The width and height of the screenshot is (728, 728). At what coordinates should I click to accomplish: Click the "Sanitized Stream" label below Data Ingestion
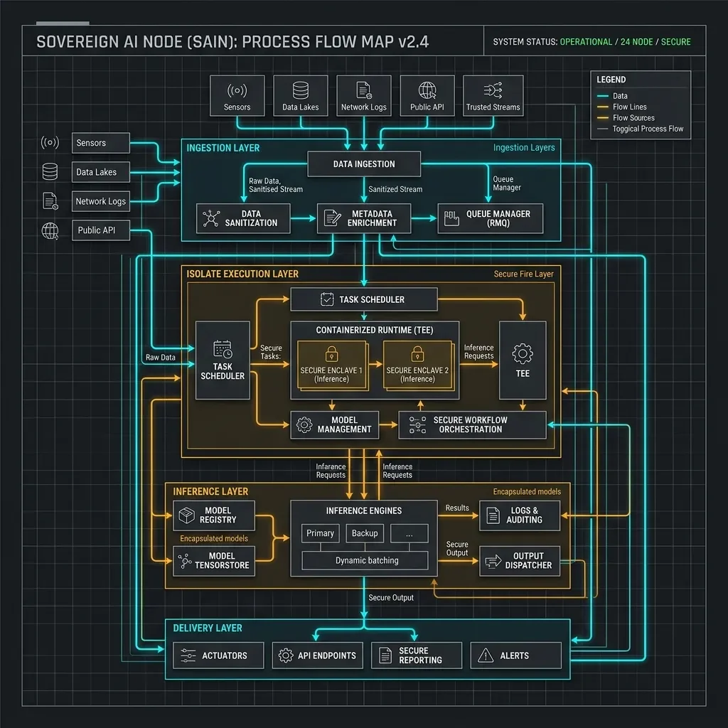point(395,189)
